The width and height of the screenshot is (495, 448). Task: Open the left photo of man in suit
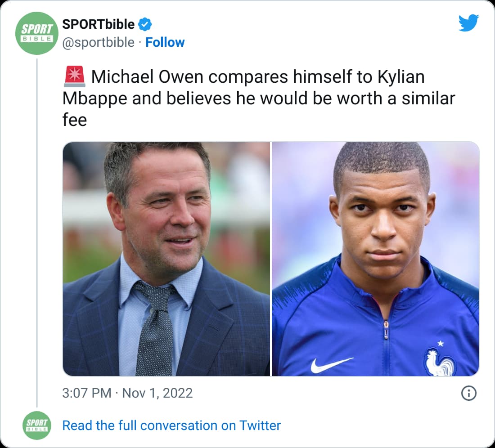coord(166,259)
